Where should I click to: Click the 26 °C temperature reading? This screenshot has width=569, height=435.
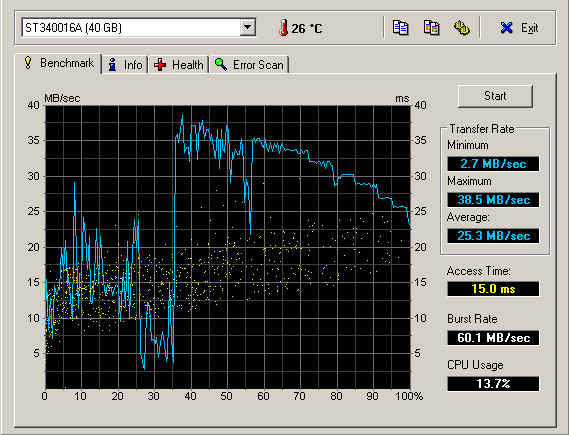(307, 28)
